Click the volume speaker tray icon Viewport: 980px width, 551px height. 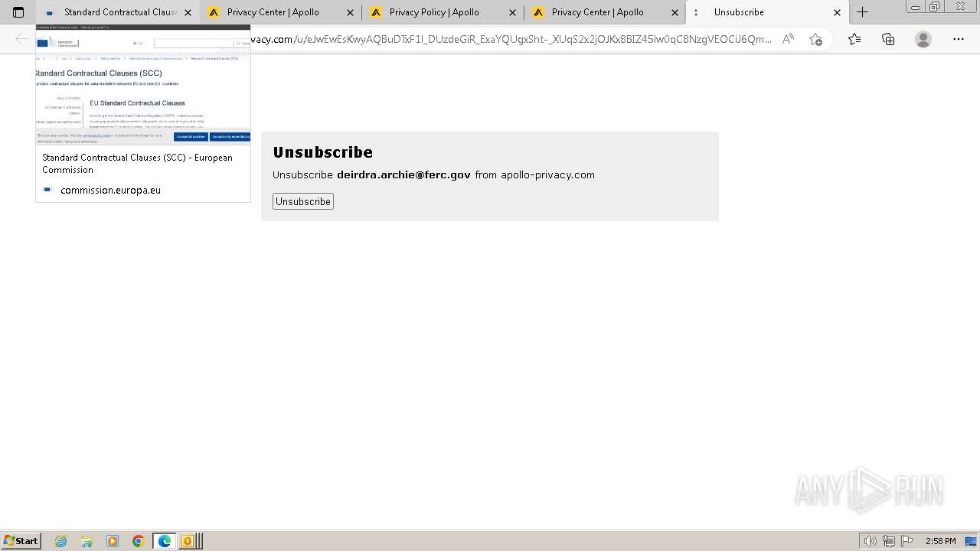[x=871, y=541]
